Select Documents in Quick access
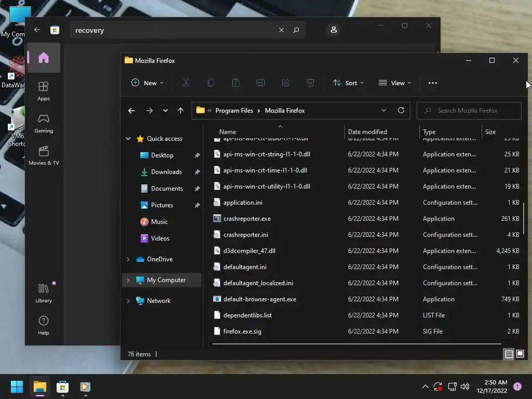Viewport: 532px width, 399px height. point(167,188)
